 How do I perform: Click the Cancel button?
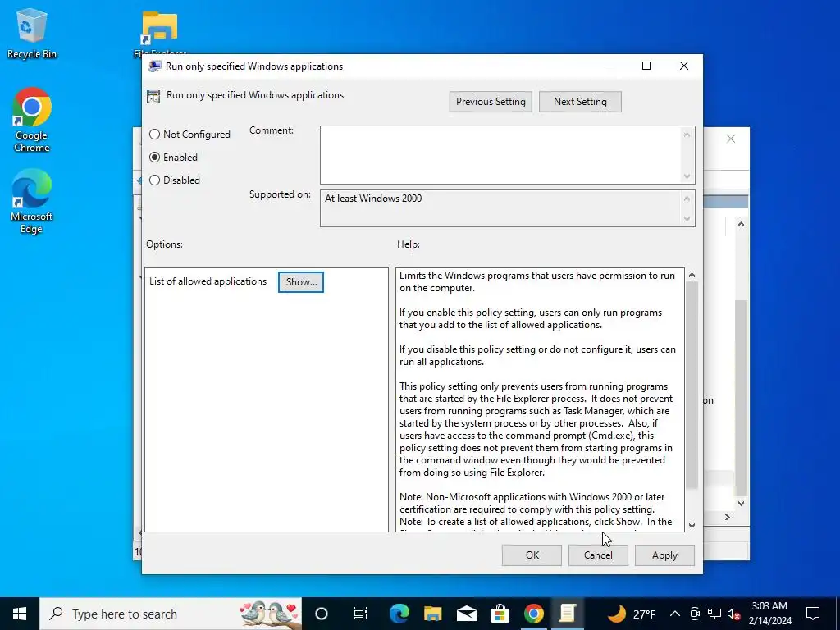pos(598,555)
